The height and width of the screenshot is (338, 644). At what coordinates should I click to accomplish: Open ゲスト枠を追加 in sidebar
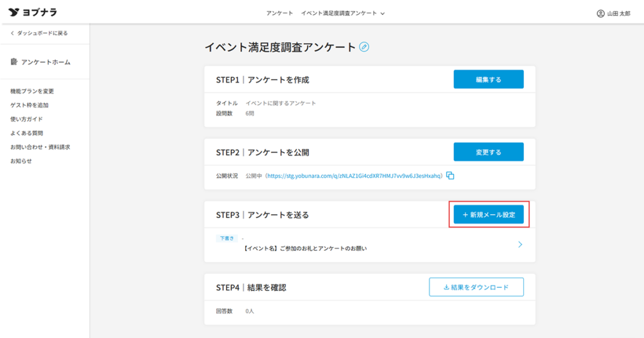(29, 106)
